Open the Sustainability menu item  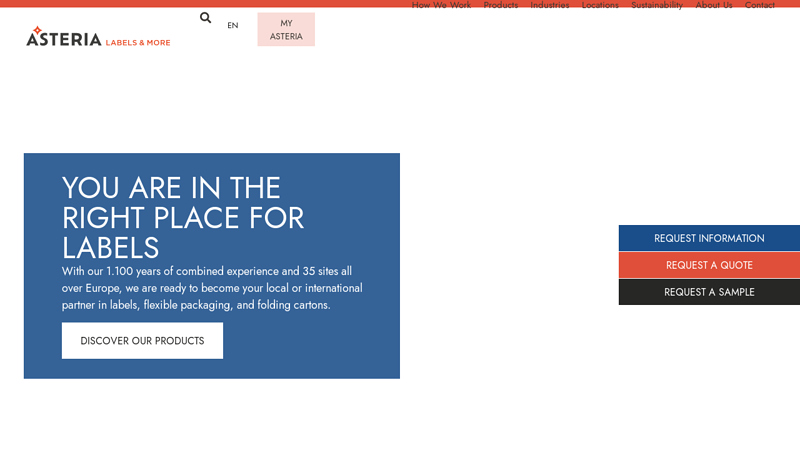pos(657,5)
